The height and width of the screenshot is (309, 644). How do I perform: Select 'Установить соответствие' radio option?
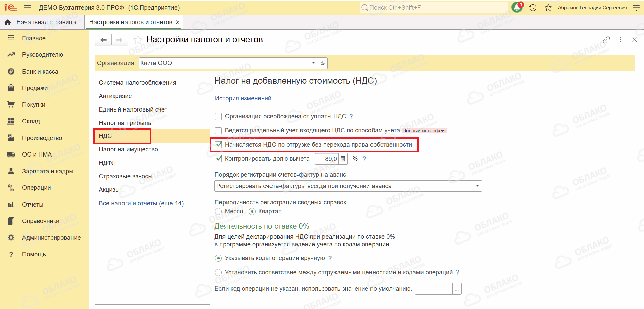[218, 273]
